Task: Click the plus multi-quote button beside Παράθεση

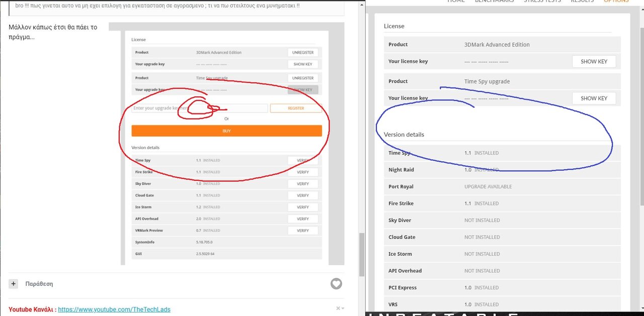Action: click(14, 284)
